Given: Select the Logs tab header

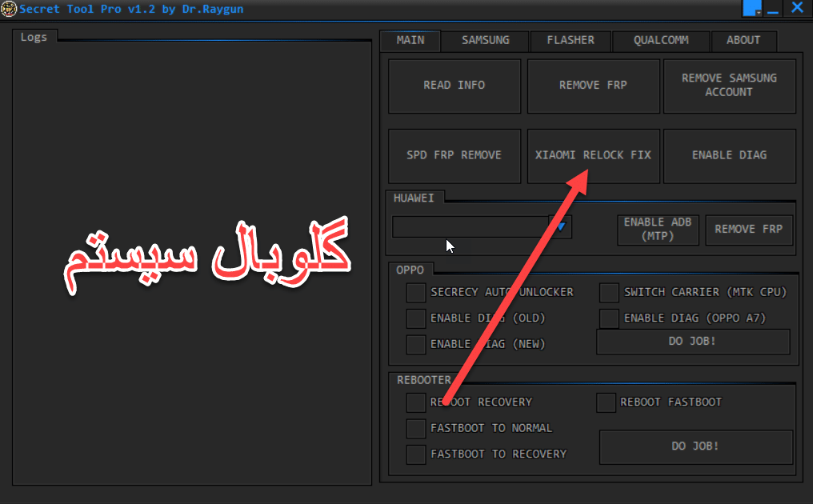Looking at the screenshot, I should (34, 38).
